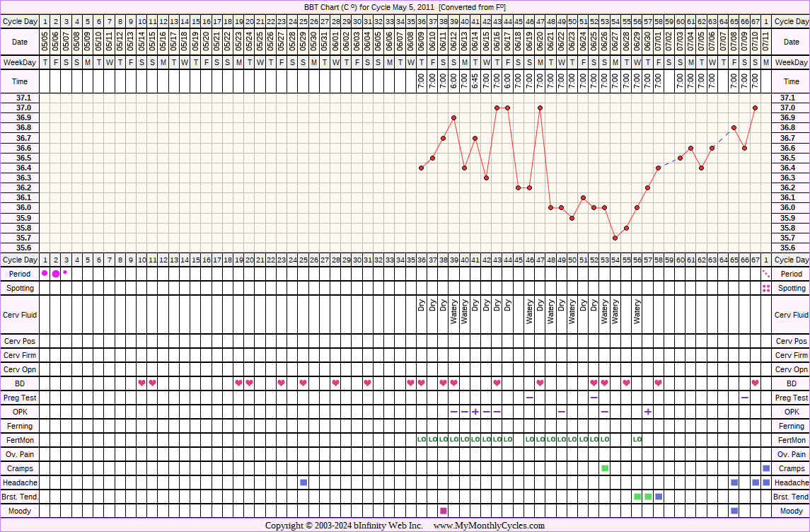The image size is (810, 532).
Task: Click the green Cramps square on cycle day 53
Action: pos(605,468)
